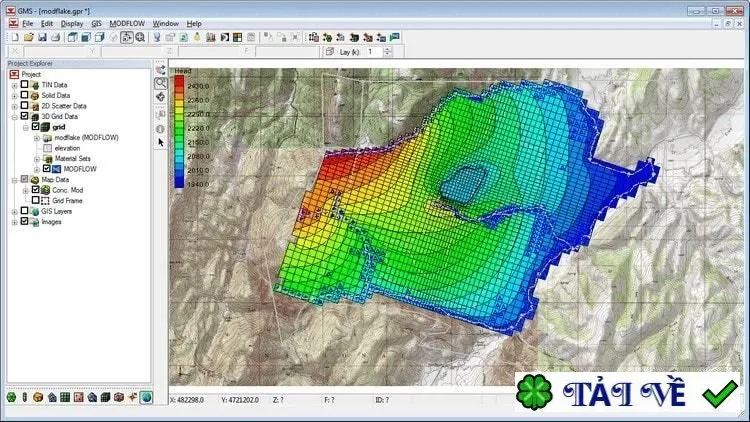Enable the Grid Frame checkbox
Viewport: 750px width, 422px height.
point(36,200)
